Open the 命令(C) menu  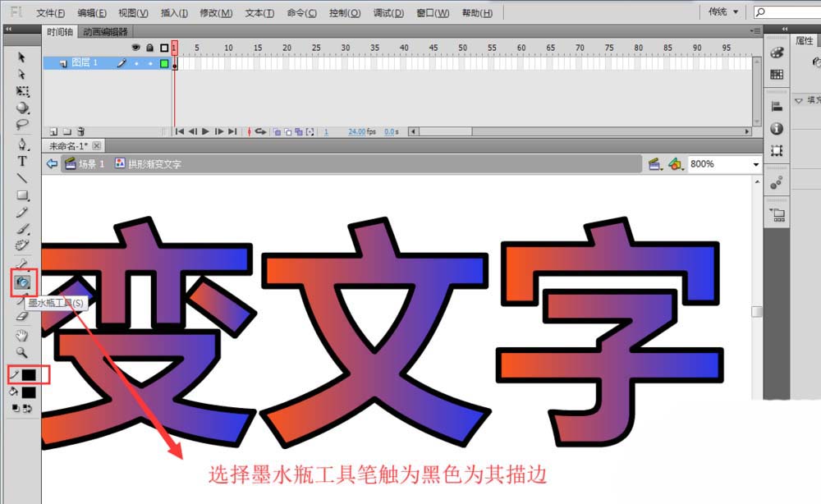coord(301,12)
